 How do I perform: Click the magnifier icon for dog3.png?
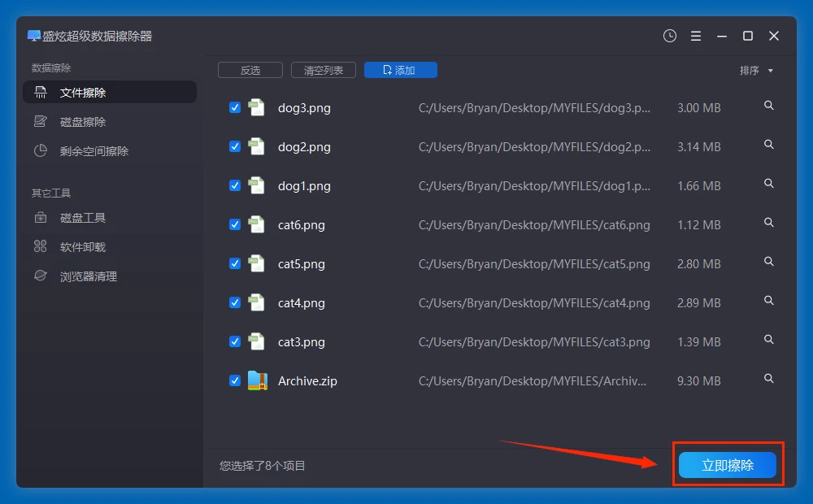tap(768, 106)
